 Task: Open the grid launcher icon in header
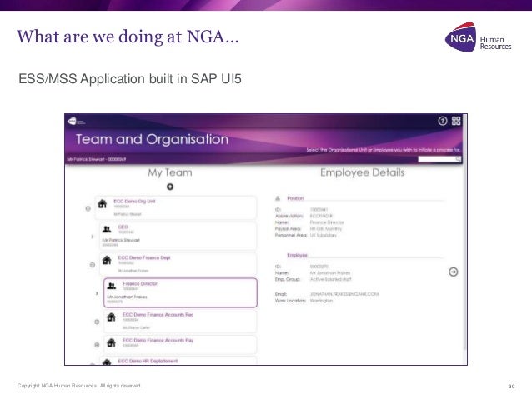coord(456,121)
